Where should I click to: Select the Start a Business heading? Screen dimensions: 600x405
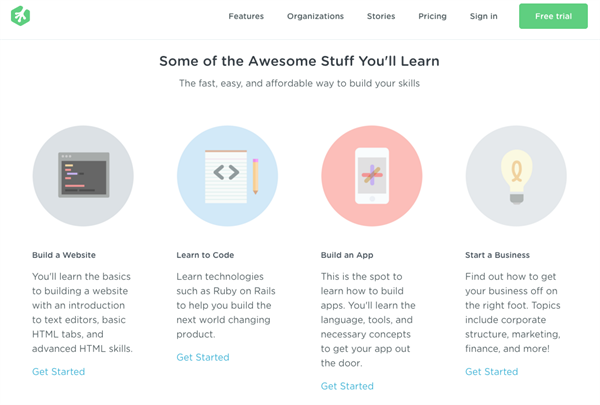click(497, 255)
